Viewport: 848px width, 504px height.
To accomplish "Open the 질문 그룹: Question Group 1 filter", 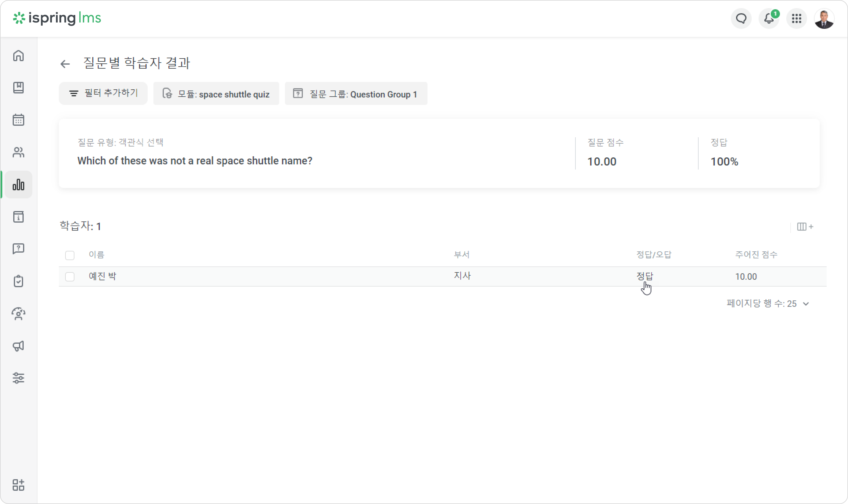I will [356, 93].
